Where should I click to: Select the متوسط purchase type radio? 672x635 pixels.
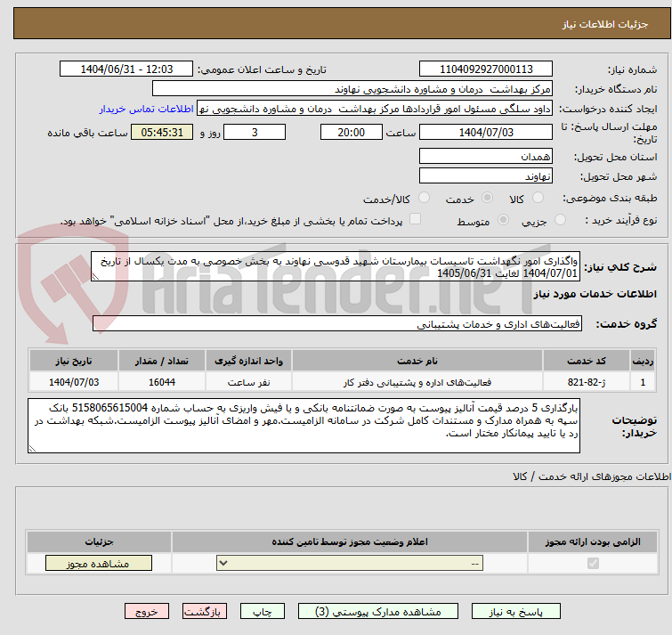point(503,220)
